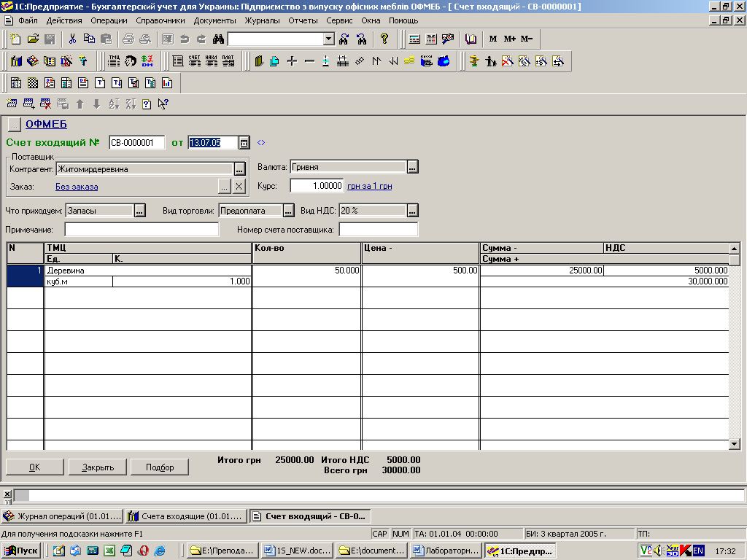The image size is (747, 560).
Task: Click the M- memory button
Action: tap(527, 39)
